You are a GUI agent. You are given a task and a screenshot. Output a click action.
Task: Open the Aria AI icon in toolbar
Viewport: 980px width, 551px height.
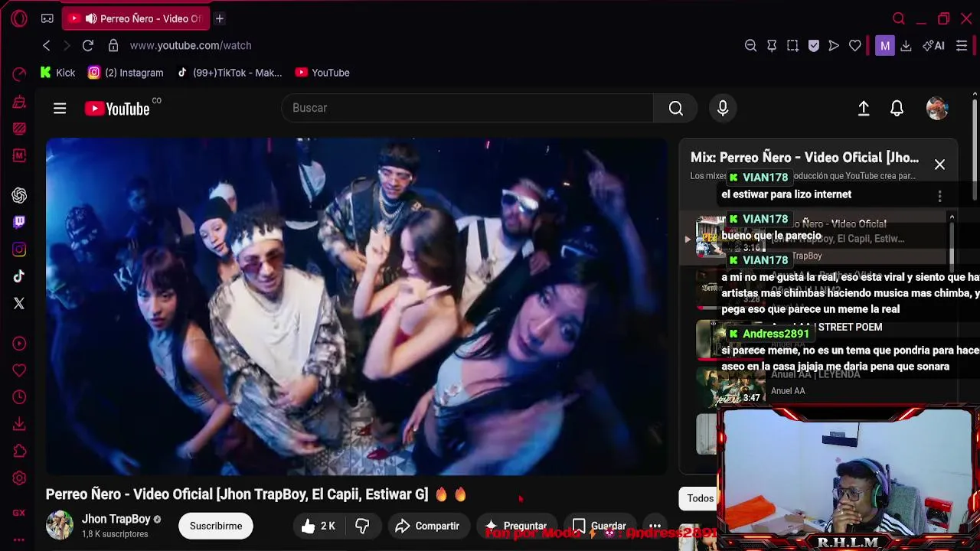click(933, 45)
